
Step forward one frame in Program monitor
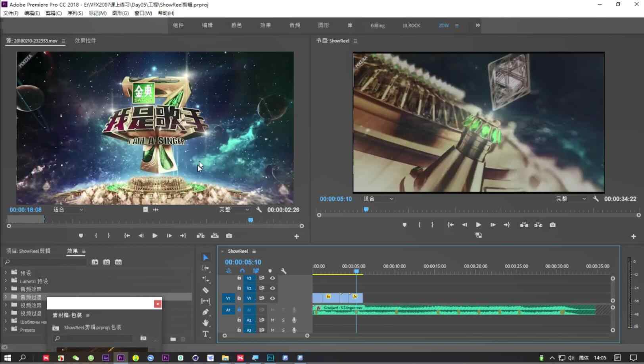[493, 225]
